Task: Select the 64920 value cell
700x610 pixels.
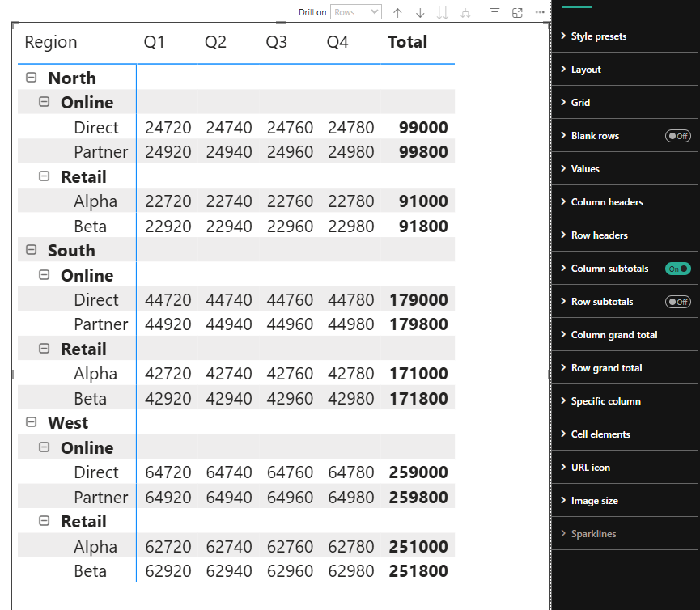Action: click(x=168, y=497)
